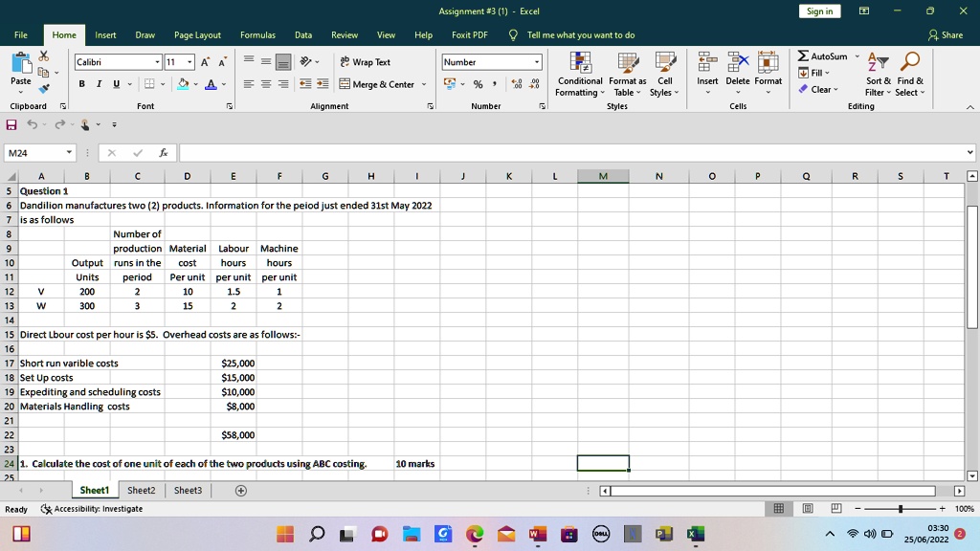Click the Sign in button
980x551 pixels.
pos(819,11)
